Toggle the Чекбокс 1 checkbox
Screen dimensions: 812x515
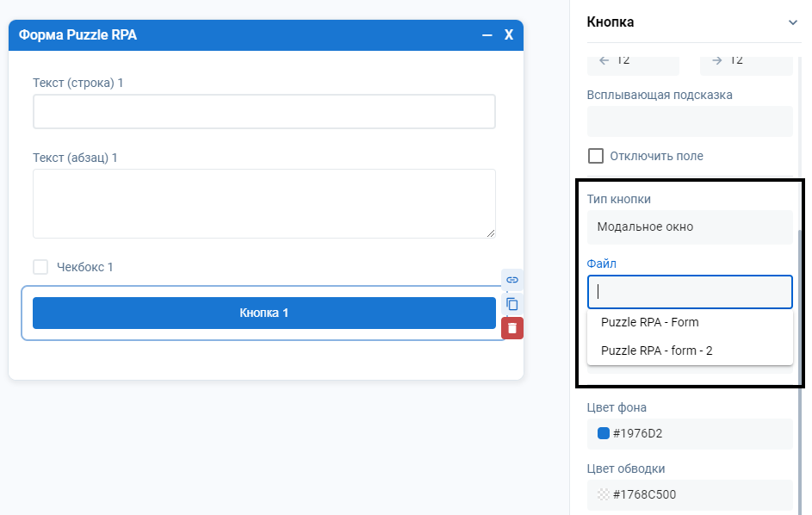point(40,267)
